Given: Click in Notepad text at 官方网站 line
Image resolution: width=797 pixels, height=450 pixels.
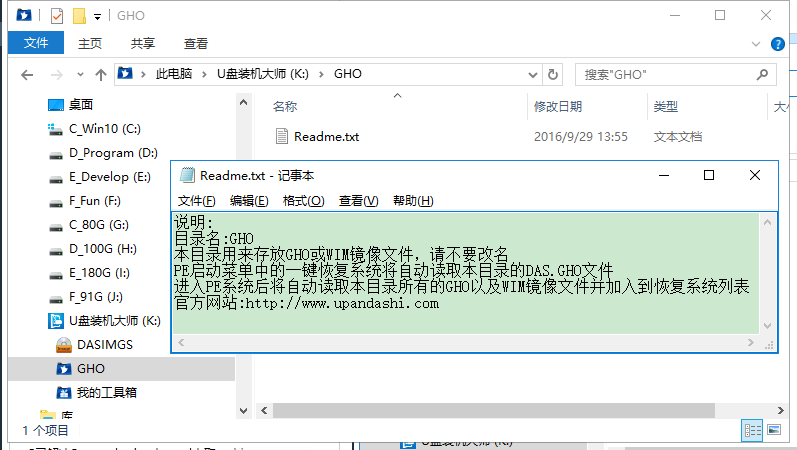Looking at the screenshot, I should click(306, 304).
